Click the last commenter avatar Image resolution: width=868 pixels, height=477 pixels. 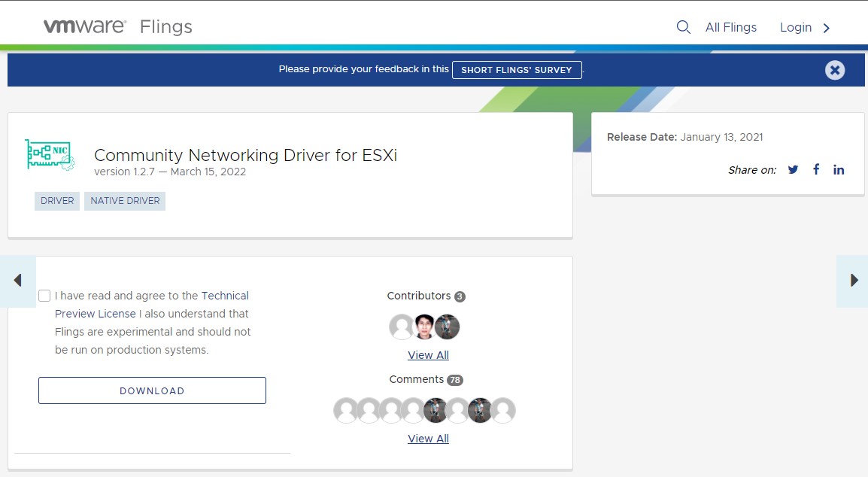coord(503,411)
